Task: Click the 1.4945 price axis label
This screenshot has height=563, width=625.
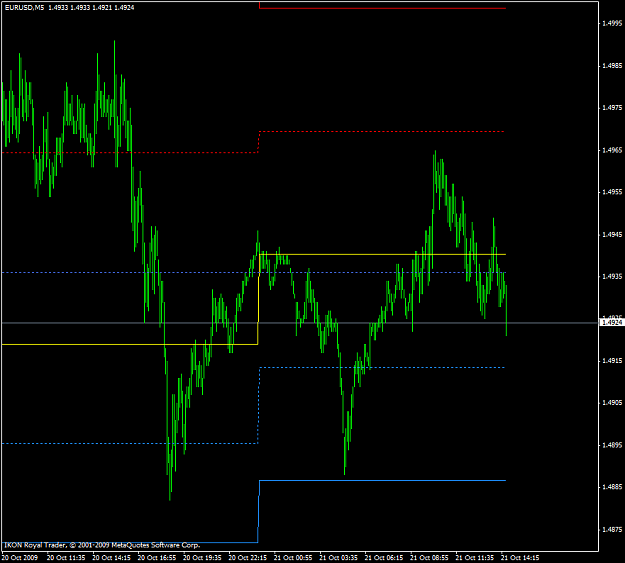Action: point(612,234)
